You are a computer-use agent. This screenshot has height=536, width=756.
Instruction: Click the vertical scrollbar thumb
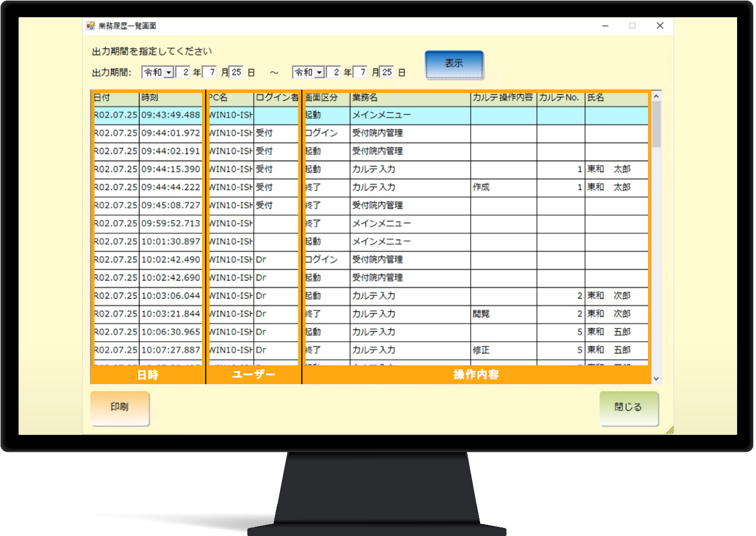point(656,124)
